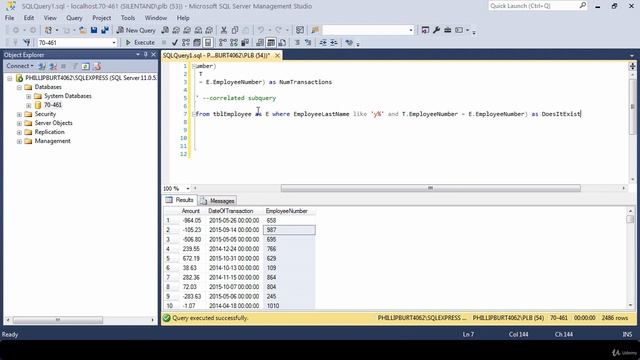Expand the System Databases folder
Image resolution: width=640 pixels, height=360 pixels.
[x=29, y=96]
